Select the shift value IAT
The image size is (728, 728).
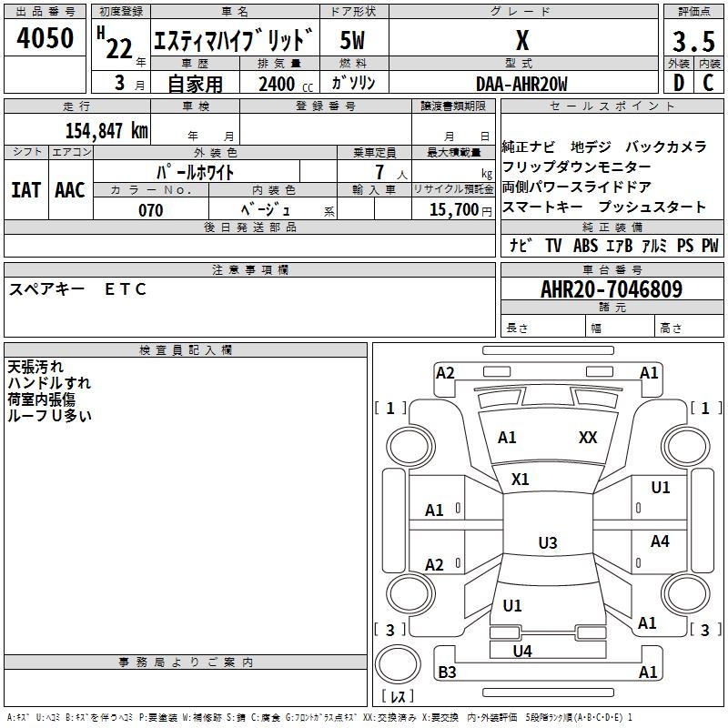pos(25,190)
